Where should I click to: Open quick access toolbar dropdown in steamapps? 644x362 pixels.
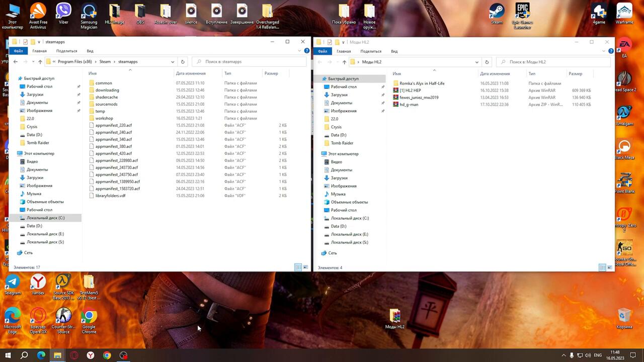pyautogui.click(x=39, y=42)
